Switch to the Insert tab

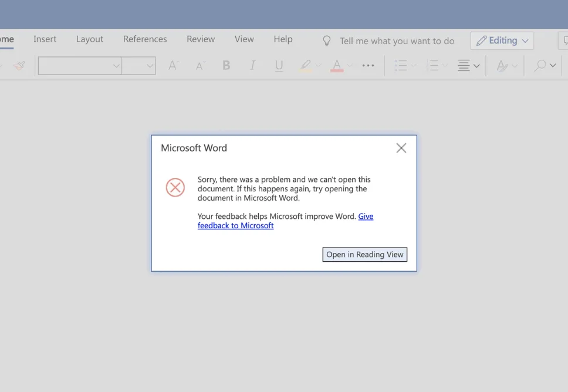coord(45,39)
